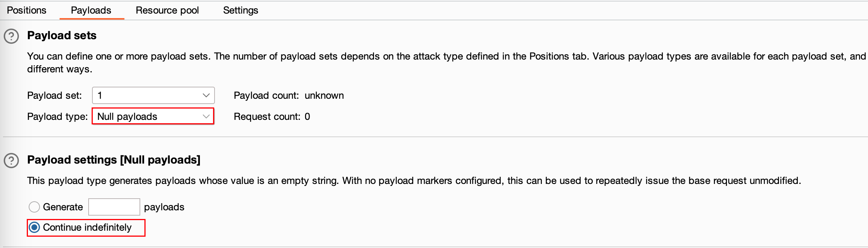Open help for Payload settings section
The height and width of the screenshot is (248, 868).
[x=11, y=161]
